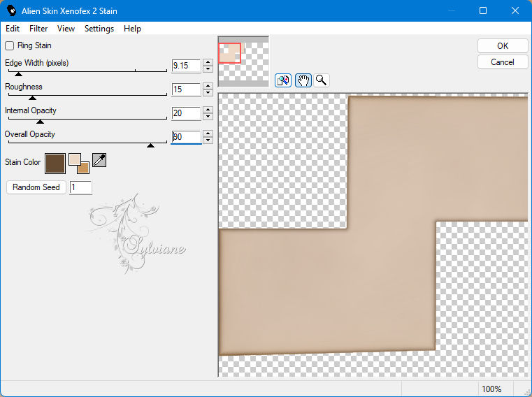Click the navigator thumbnail preview
The width and height of the screenshot is (532, 397).
[x=243, y=62]
